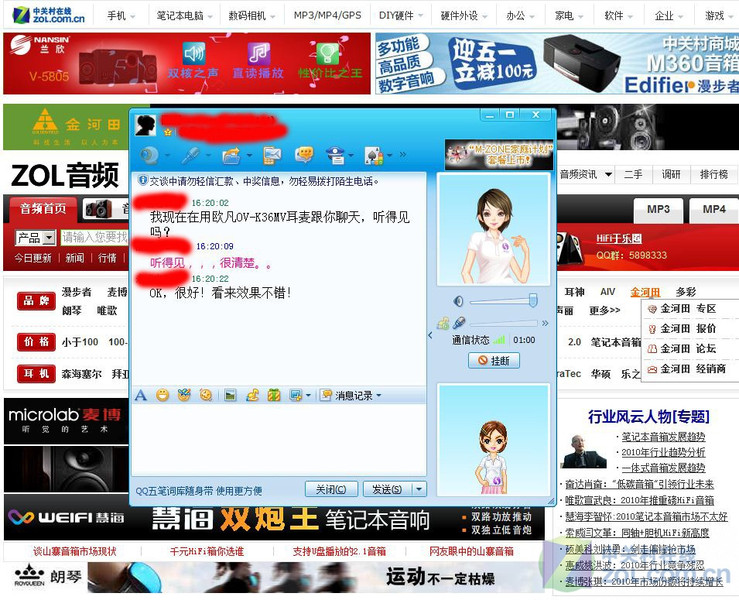Click the speaker volume slider handle

[533, 300]
